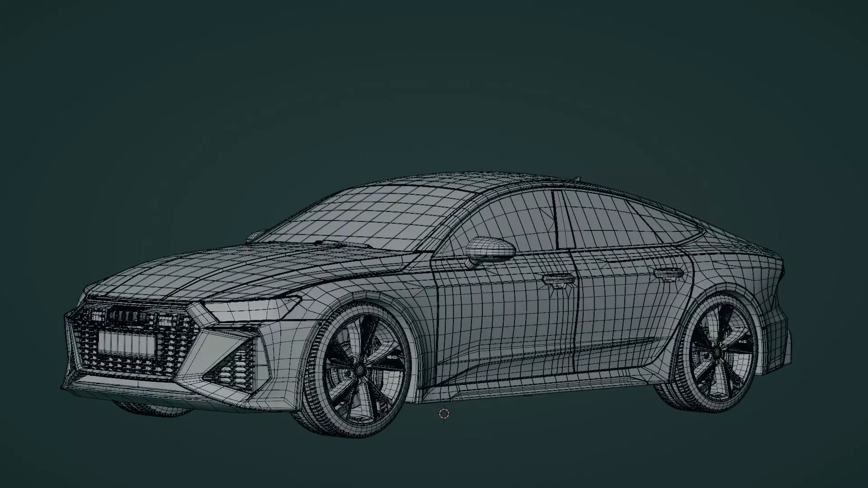
Task: Select the front door handle
Action: coord(559,281)
